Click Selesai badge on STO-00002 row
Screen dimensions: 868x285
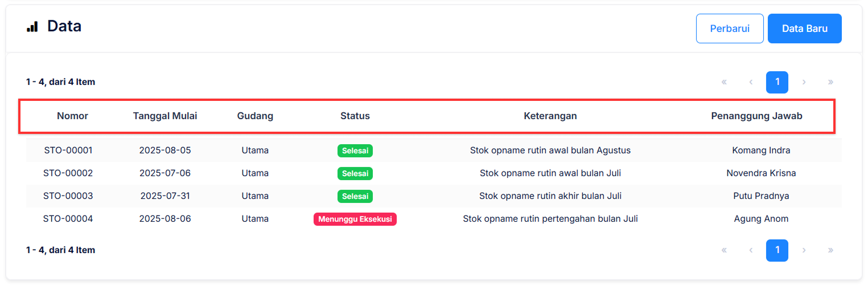coord(355,173)
